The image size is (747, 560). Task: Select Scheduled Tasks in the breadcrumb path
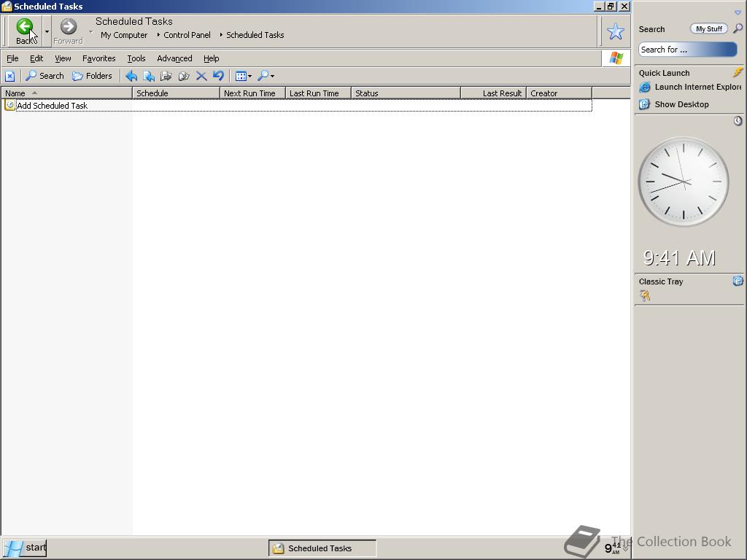255,35
